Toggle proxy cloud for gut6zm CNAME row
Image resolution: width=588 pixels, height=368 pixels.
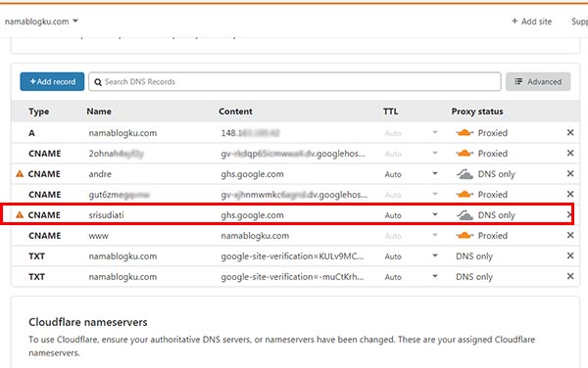(465, 195)
